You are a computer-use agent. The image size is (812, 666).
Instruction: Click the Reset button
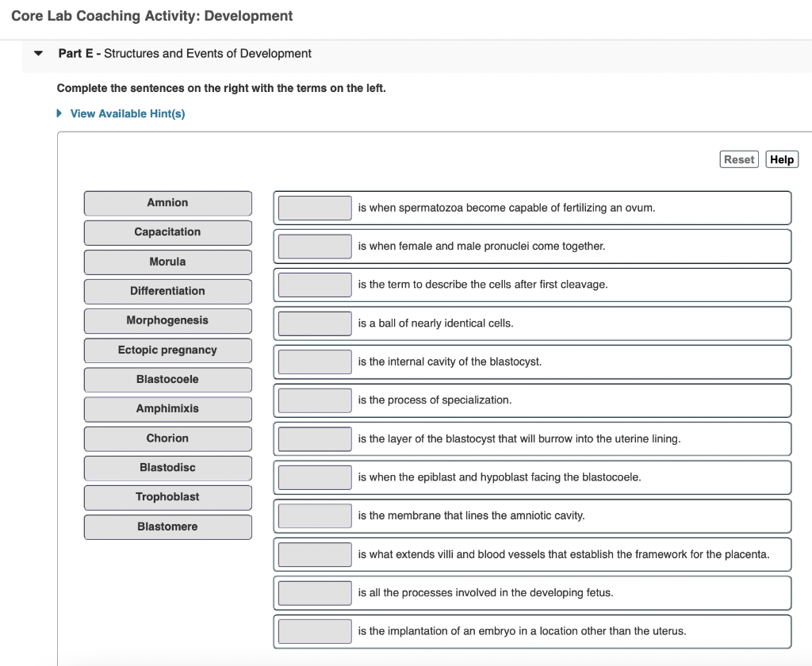738,159
